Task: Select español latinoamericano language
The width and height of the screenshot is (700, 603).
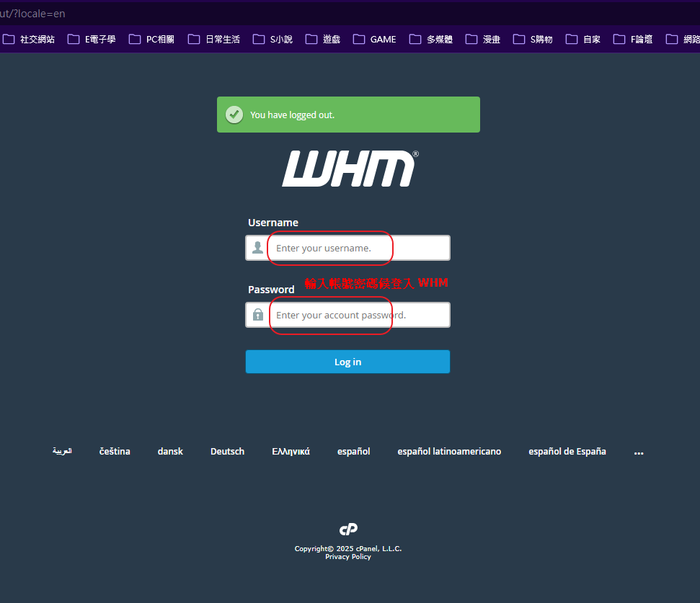Action: point(449,452)
